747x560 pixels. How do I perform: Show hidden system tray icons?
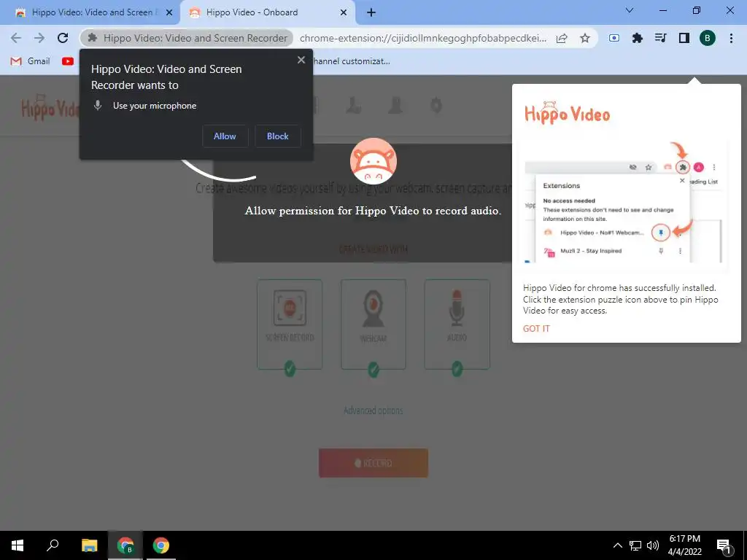point(617,545)
